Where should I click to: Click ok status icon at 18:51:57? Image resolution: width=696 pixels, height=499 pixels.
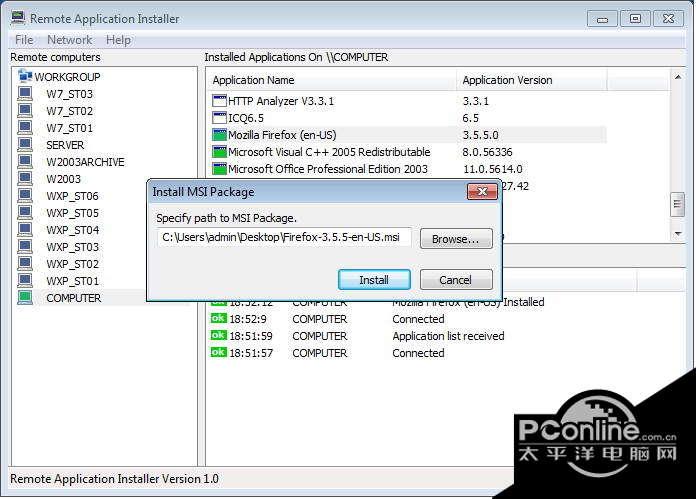[218, 352]
